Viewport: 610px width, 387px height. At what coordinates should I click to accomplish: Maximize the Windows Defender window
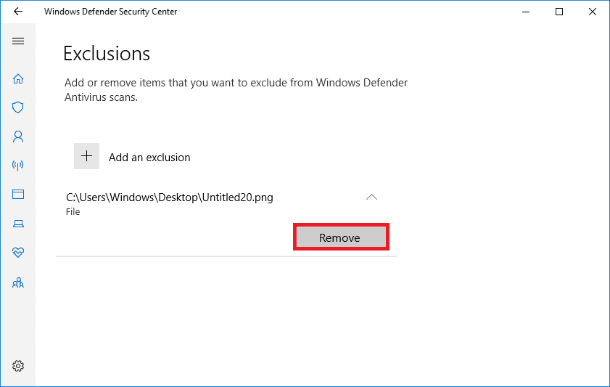[x=559, y=12]
